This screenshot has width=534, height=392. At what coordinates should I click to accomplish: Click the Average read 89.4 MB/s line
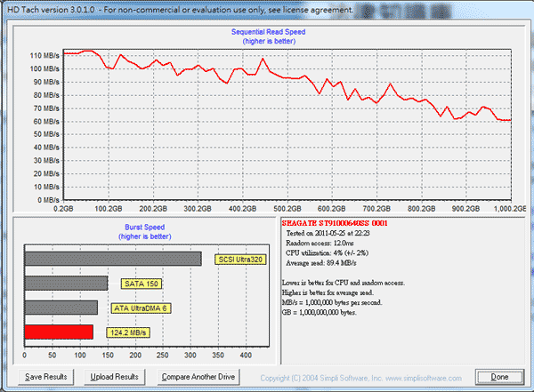point(321,263)
